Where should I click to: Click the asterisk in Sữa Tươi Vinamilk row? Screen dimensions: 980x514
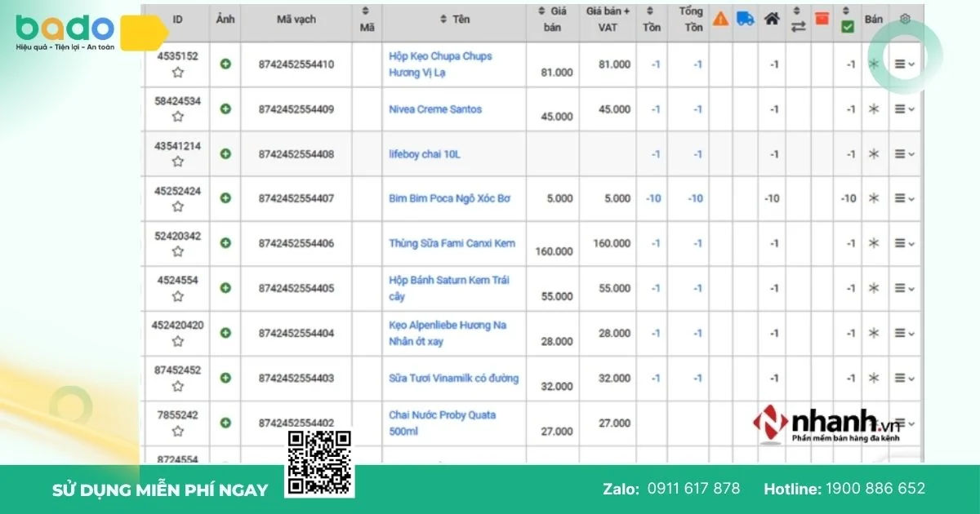(x=874, y=378)
